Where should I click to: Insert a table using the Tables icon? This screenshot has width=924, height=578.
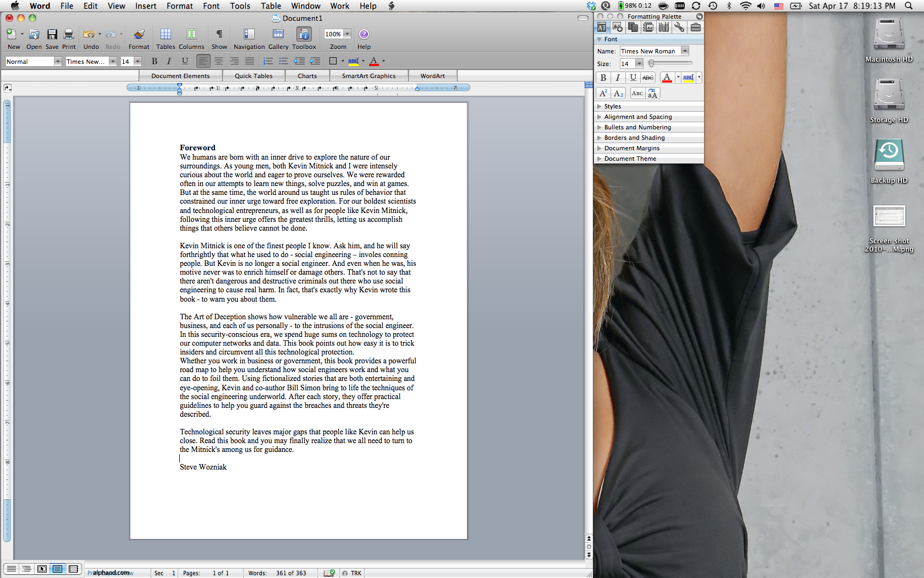tap(166, 34)
